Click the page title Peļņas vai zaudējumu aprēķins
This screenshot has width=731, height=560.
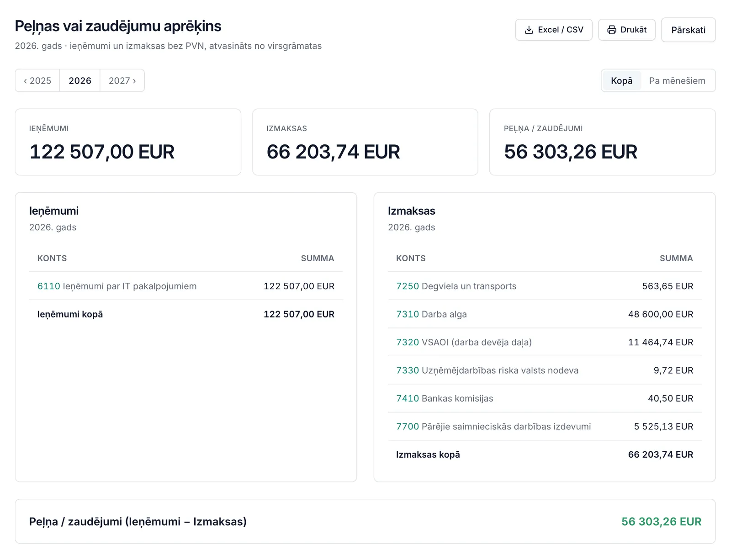pyautogui.click(x=118, y=26)
